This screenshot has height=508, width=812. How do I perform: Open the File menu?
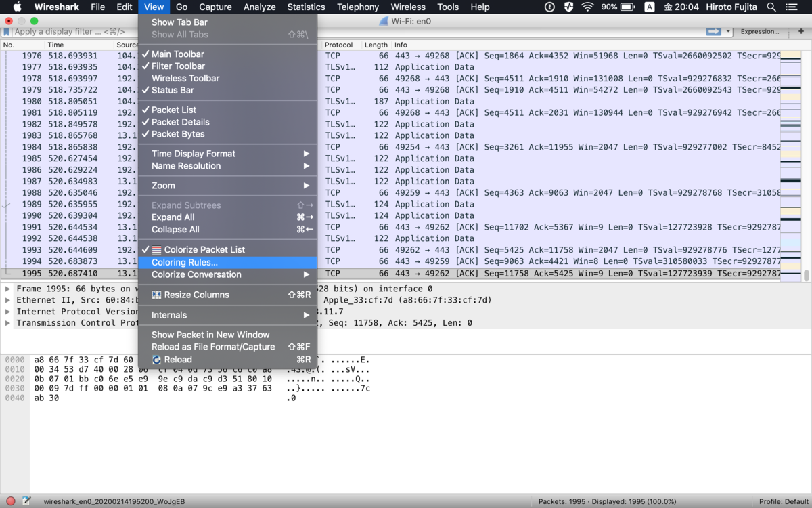click(97, 7)
